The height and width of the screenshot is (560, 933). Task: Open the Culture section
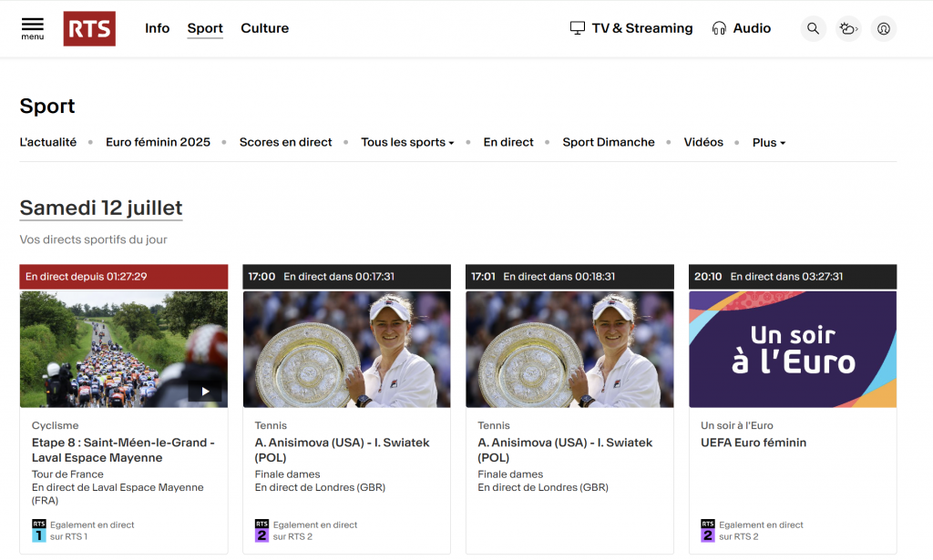265,28
